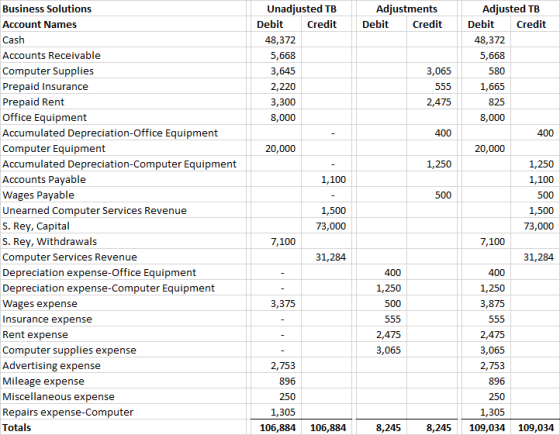Select unadjusted Repairs expense debit 1,305
The height and width of the screenshot is (435, 560).
click(283, 412)
